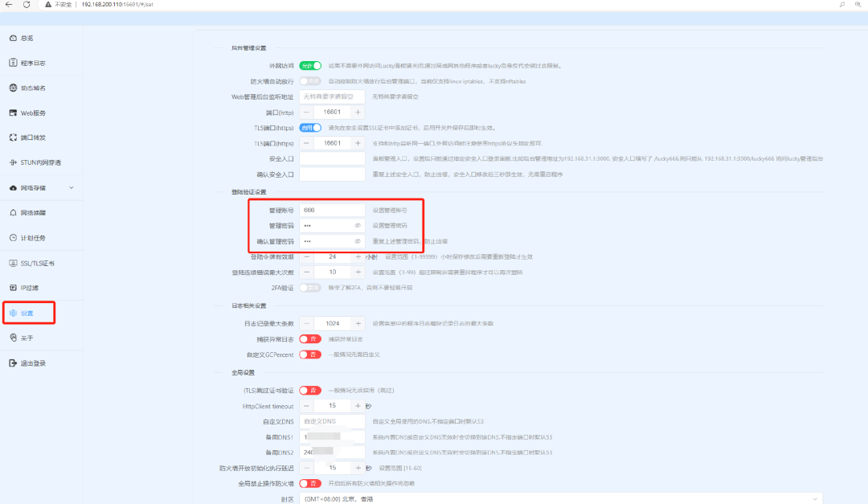
Task: Toggle the TLS端口(https) enable switch
Action: (x=310, y=127)
